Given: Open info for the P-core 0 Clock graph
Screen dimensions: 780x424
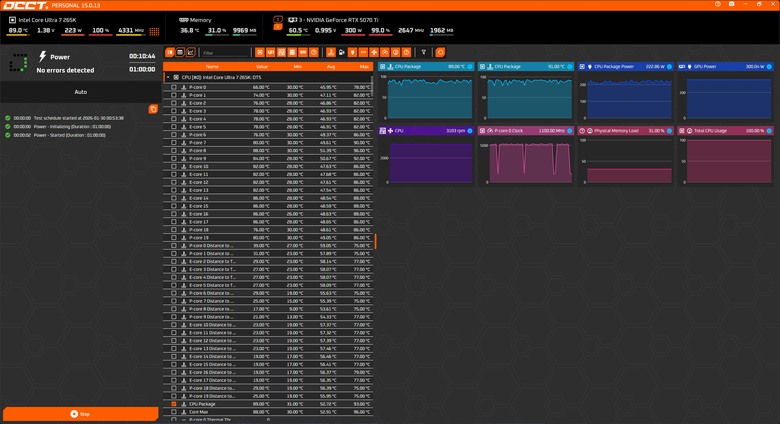Looking at the screenshot, I should (570, 131).
